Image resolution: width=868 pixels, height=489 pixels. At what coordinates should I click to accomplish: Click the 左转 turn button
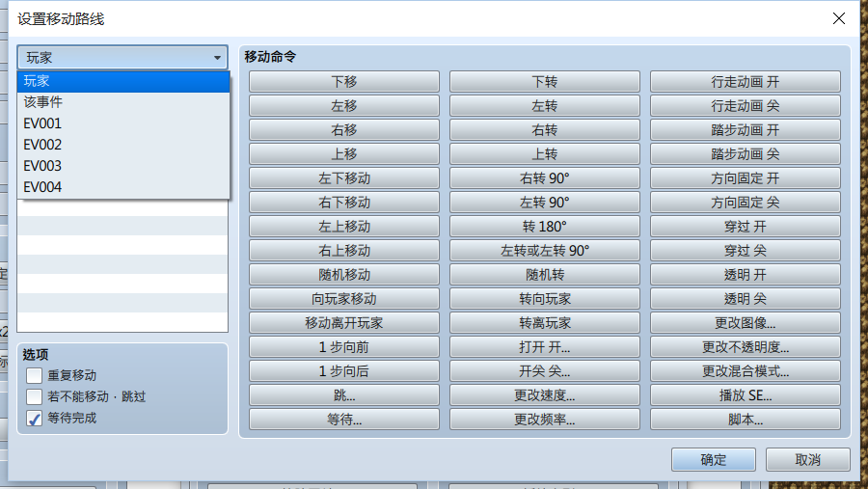[x=545, y=106]
